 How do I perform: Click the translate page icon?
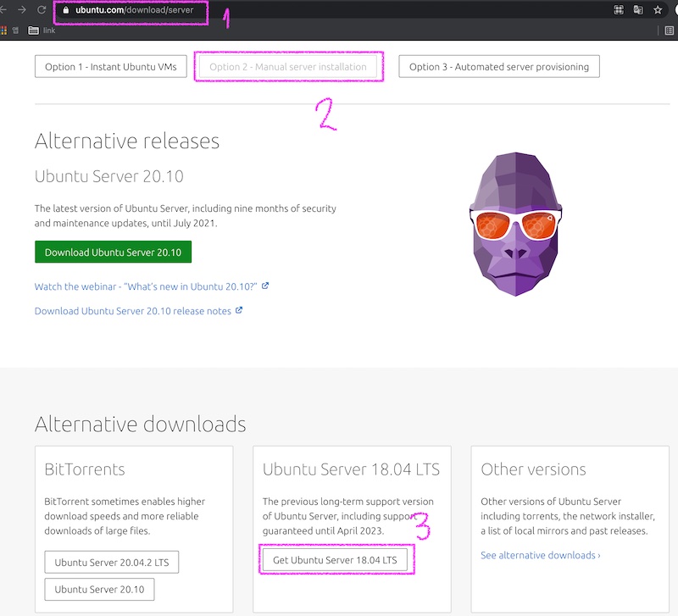[x=638, y=10]
